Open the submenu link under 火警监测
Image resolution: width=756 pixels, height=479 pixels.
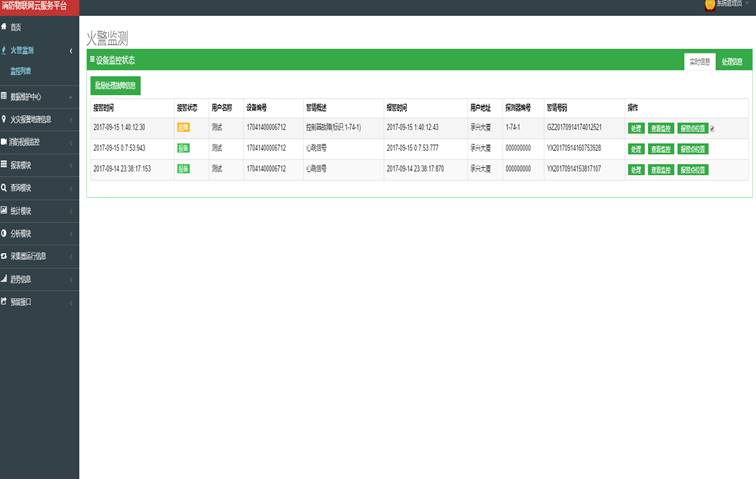pyautogui.click(x=21, y=71)
